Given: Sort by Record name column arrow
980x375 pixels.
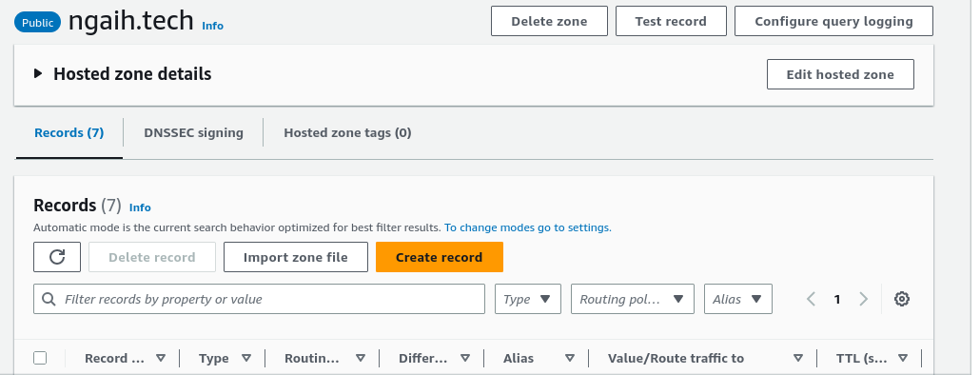Looking at the screenshot, I should point(161,358).
